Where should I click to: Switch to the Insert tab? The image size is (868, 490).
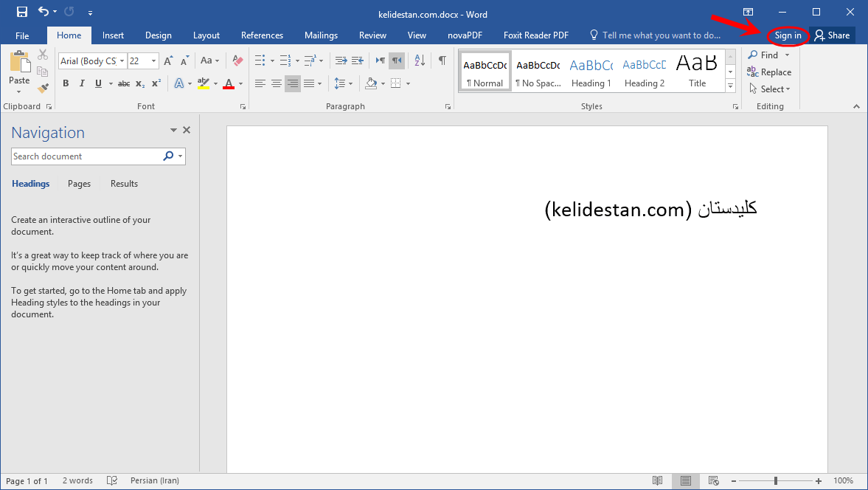113,35
